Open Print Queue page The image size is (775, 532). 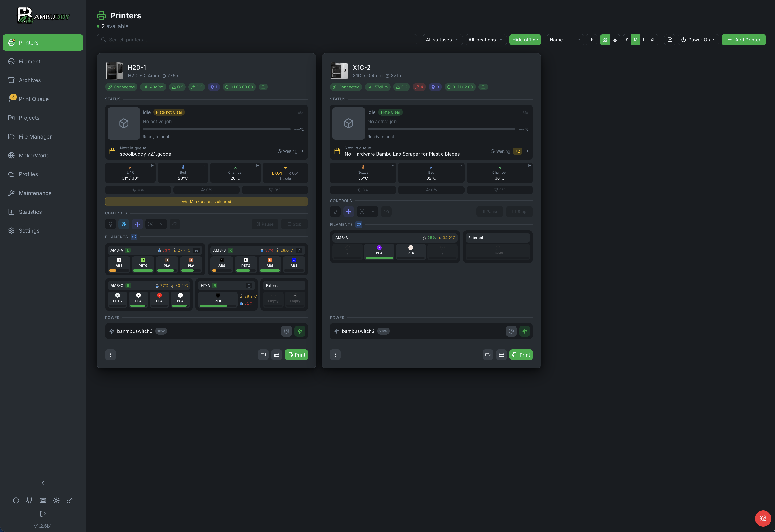click(43, 99)
